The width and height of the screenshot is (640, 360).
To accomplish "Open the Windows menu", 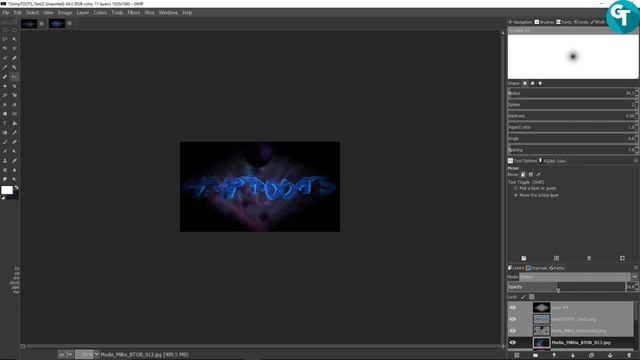I will [x=168, y=13].
